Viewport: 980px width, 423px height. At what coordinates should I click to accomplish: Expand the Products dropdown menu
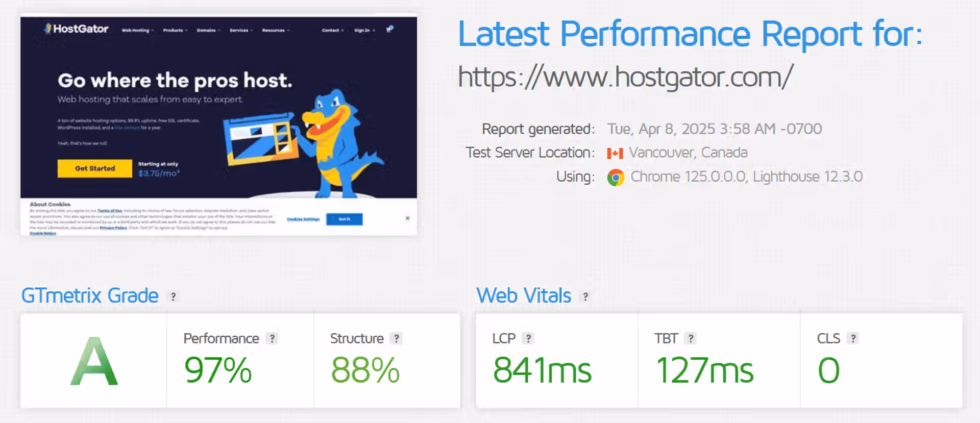coord(175,31)
